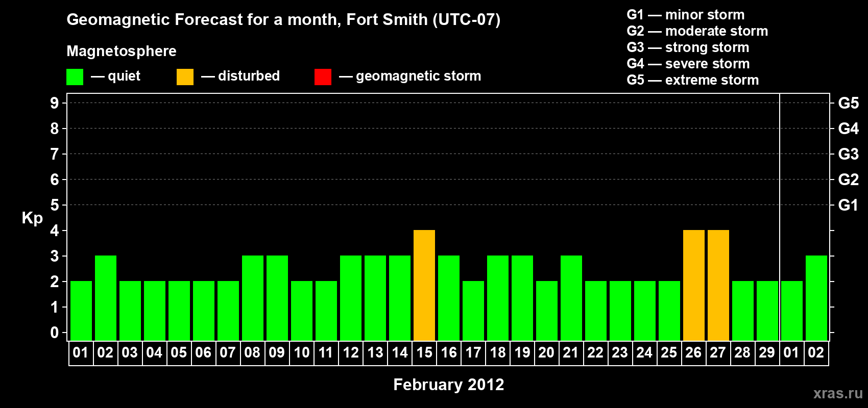
Task: Click date label 20 on the x-axis
Action: 546,353
